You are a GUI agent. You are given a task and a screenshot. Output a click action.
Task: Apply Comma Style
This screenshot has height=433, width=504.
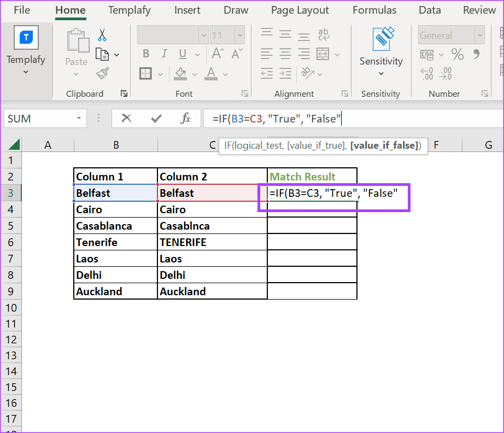pos(476,54)
